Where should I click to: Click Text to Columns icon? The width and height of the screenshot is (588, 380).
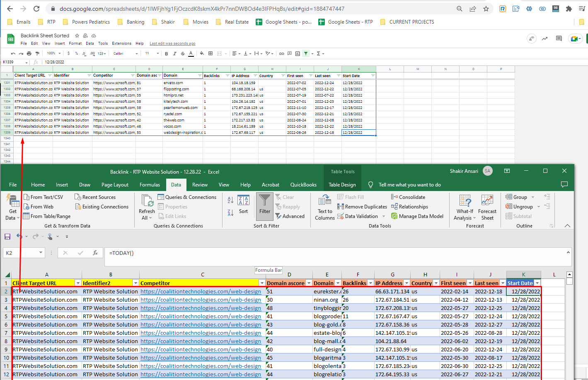(325, 208)
